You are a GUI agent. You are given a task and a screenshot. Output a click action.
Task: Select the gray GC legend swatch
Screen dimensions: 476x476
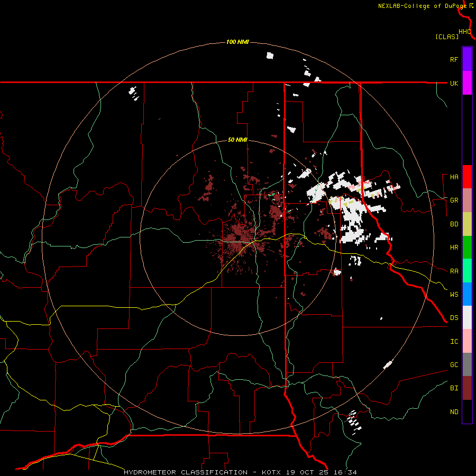(x=467, y=364)
